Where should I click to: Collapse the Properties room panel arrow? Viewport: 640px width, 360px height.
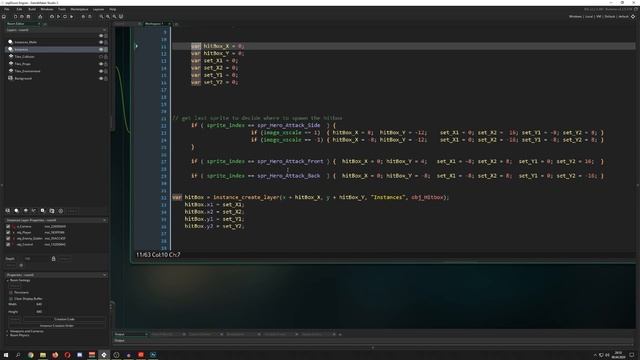pyautogui.click(x=104, y=275)
